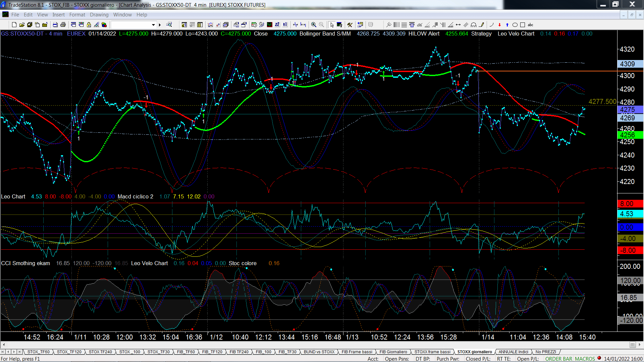The image size is (644, 362).
Task: Click the red 8.00 indicator level label
Action: point(630,204)
